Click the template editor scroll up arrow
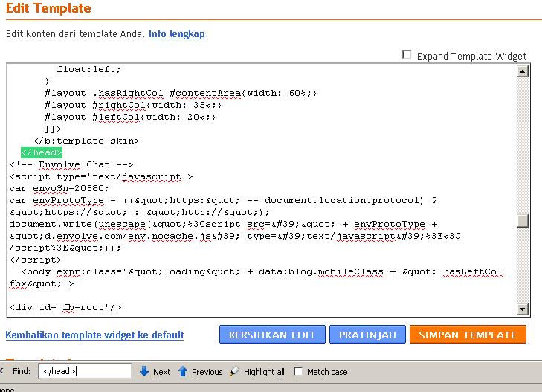 click(522, 71)
